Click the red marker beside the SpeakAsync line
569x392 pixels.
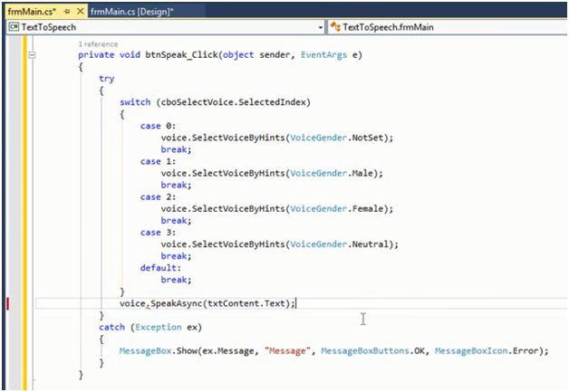pyautogui.click(x=8, y=304)
